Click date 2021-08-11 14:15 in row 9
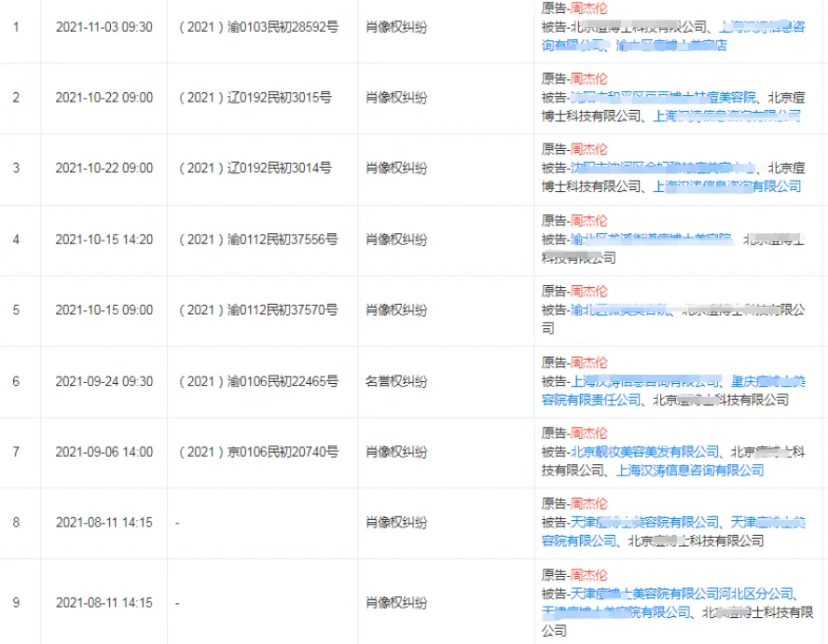The image size is (828, 644). click(x=104, y=602)
